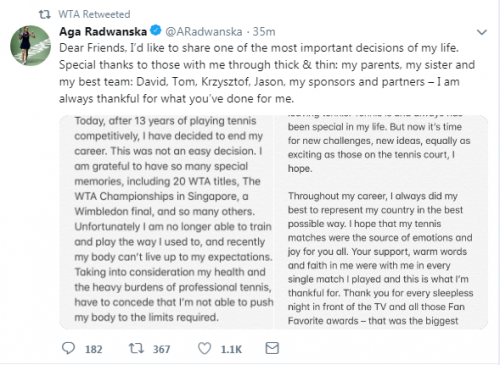Open the tweet options chevron menu

click(x=482, y=32)
